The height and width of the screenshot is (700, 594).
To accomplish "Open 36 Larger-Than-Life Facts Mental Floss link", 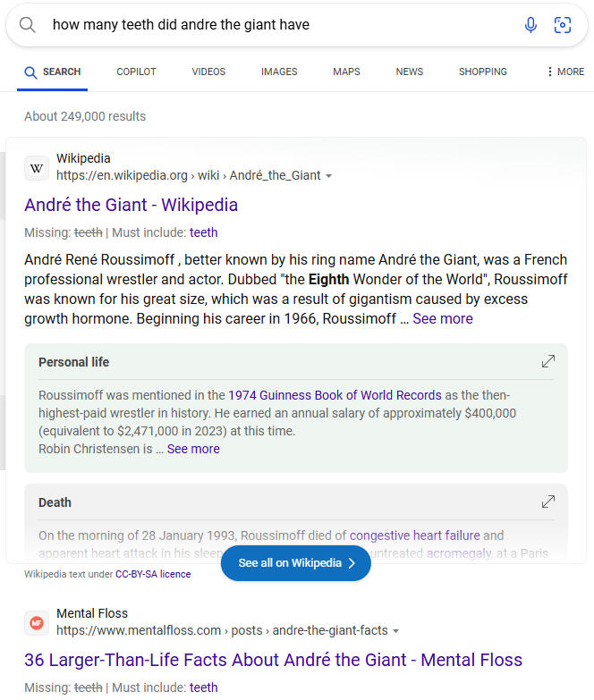I will pyautogui.click(x=273, y=660).
